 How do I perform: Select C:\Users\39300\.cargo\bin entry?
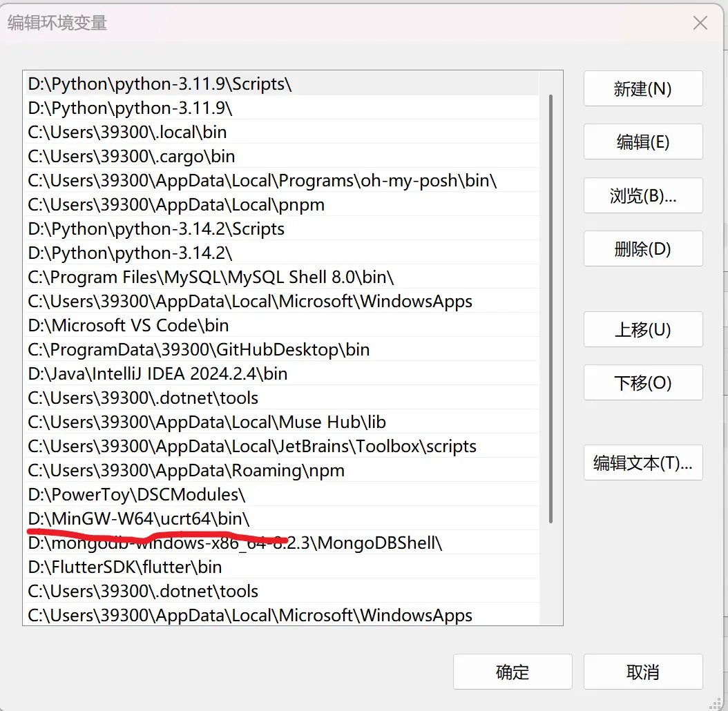(282, 156)
